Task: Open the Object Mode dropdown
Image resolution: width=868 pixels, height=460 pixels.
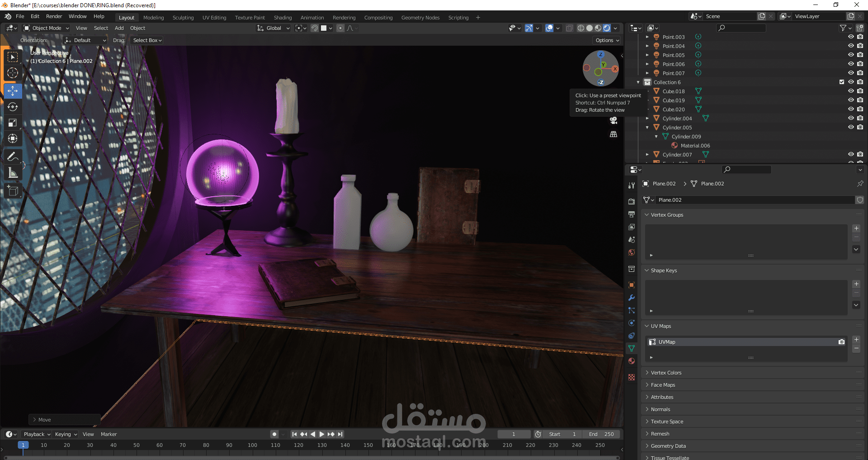Action: click(x=46, y=28)
